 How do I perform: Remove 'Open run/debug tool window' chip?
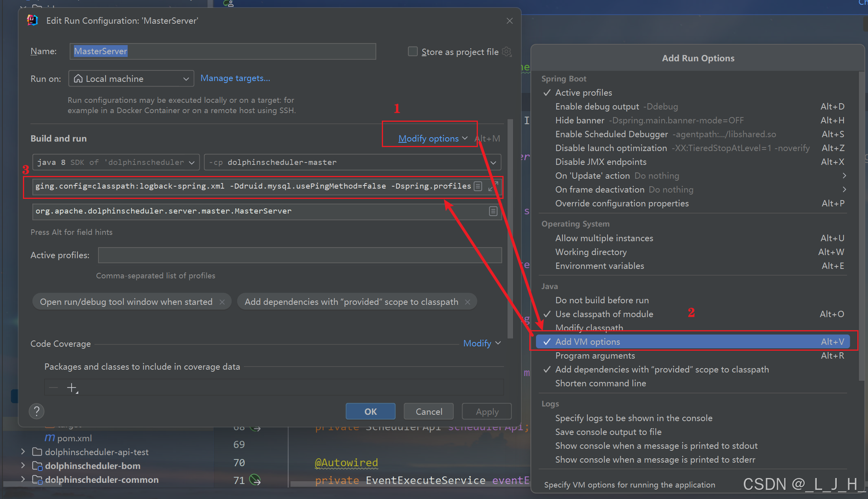[x=222, y=302]
